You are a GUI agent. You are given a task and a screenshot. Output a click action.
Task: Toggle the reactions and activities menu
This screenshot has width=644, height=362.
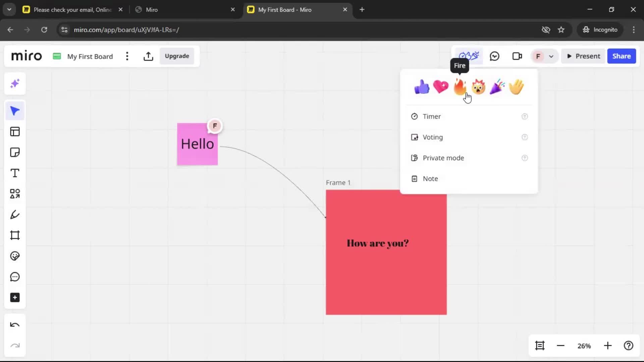469,56
